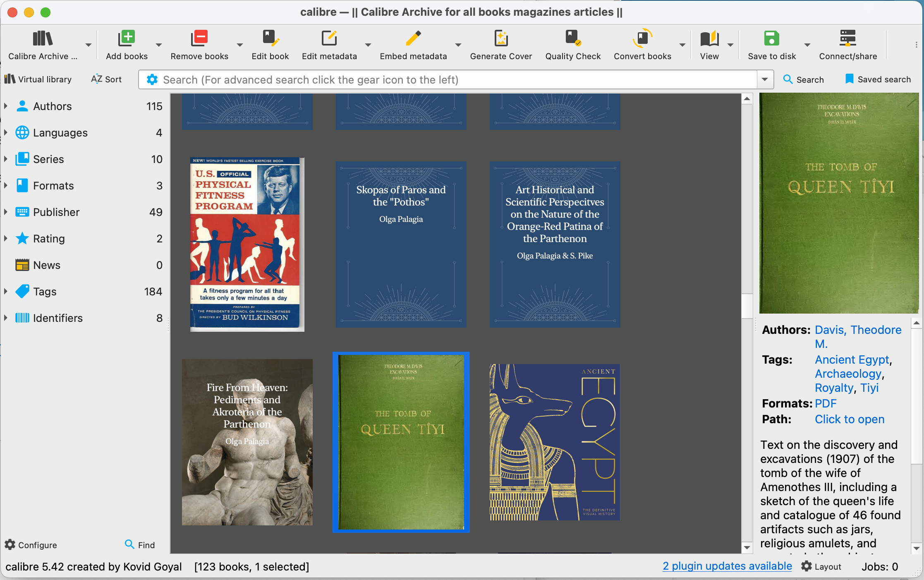Toggle the Layout button in status bar

(x=821, y=566)
